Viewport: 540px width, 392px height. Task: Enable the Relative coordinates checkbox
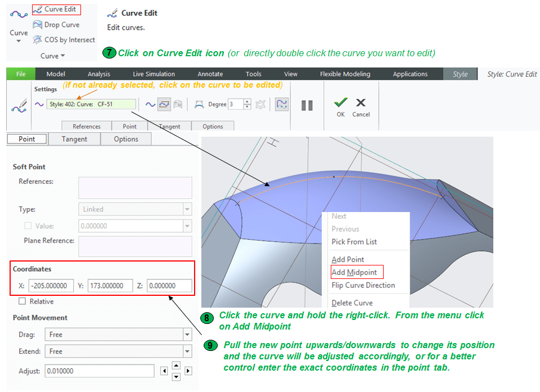22,301
